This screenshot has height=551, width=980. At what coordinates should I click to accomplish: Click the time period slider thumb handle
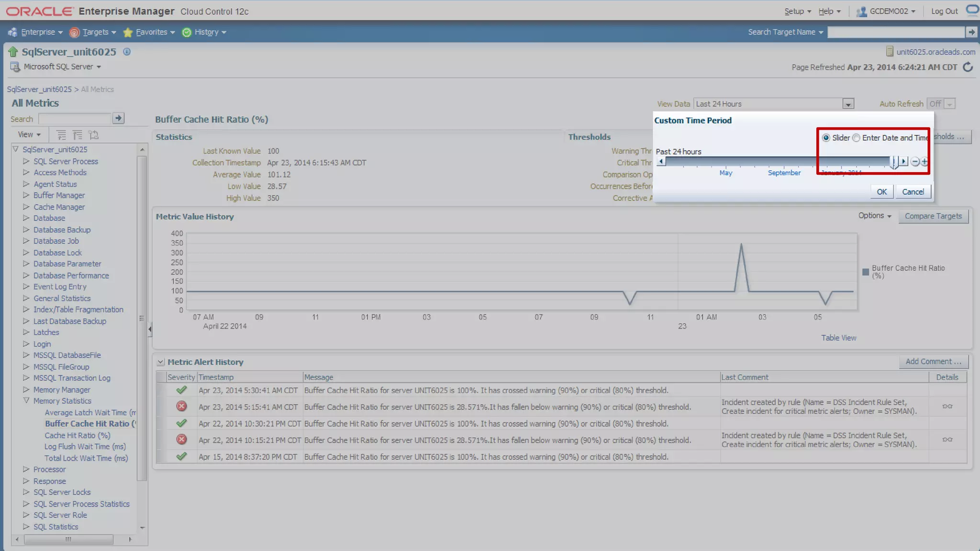pyautogui.click(x=894, y=162)
